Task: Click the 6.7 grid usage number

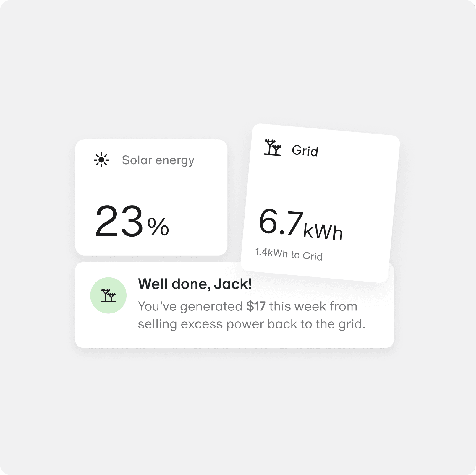Action: tap(281, 222)
